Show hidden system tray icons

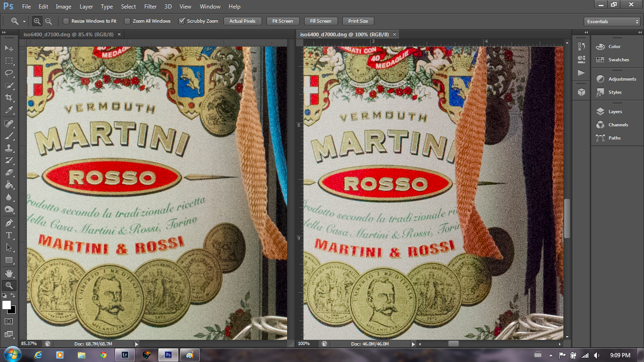pyautogui.click(x=551, y=355)
